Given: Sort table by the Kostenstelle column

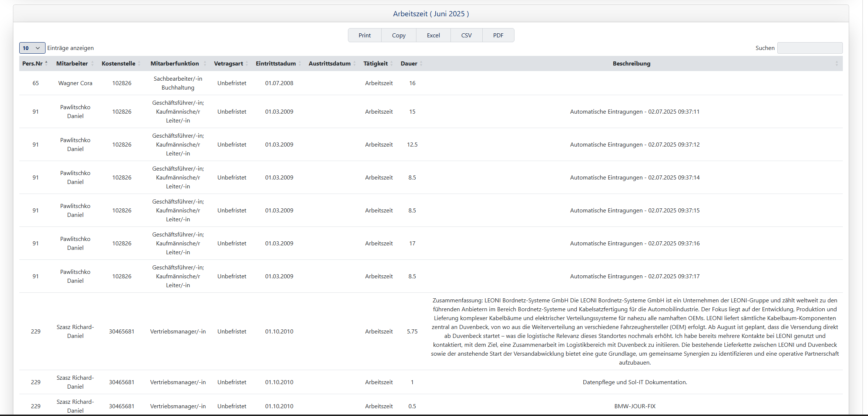Looking at the screenshot, I should [118, 63].
